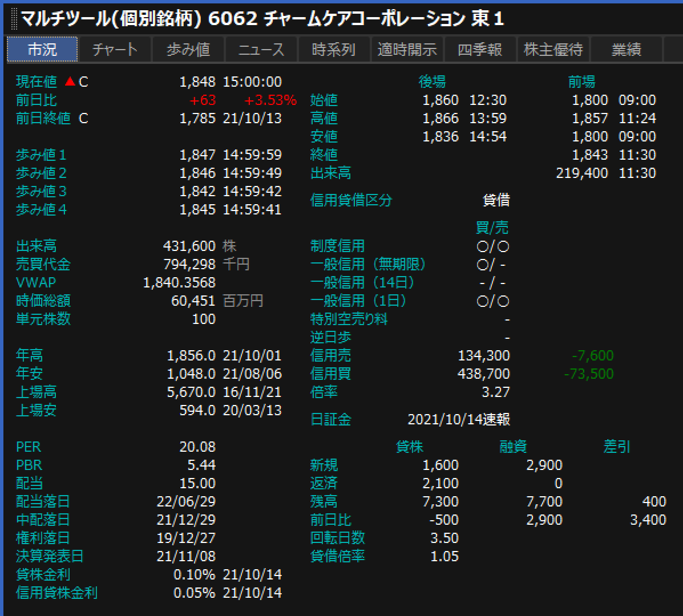Image resolution: width=683 pixels, height=616 pixels.
Task: Open the 歩み値 tab
Action: point(188,49)
